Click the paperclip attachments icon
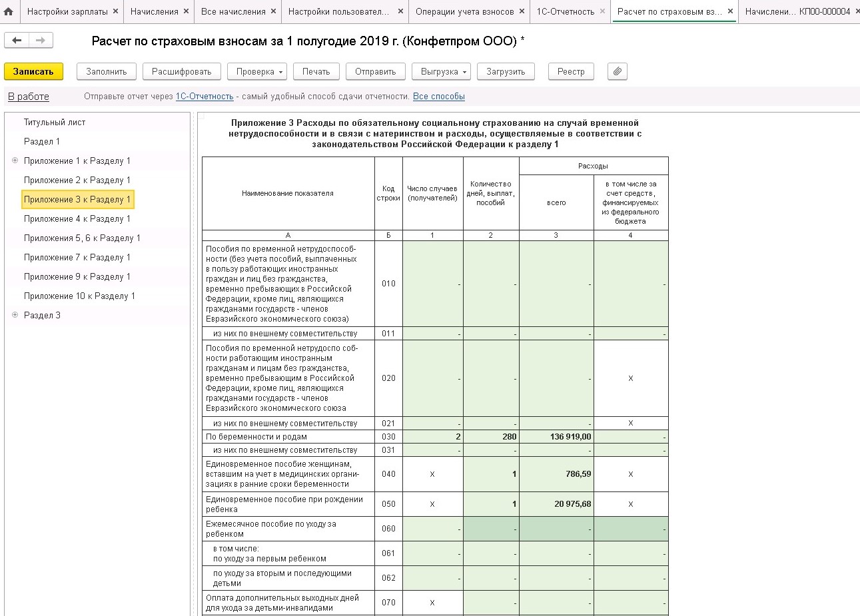The image size is (860, 616). point(618,71)
